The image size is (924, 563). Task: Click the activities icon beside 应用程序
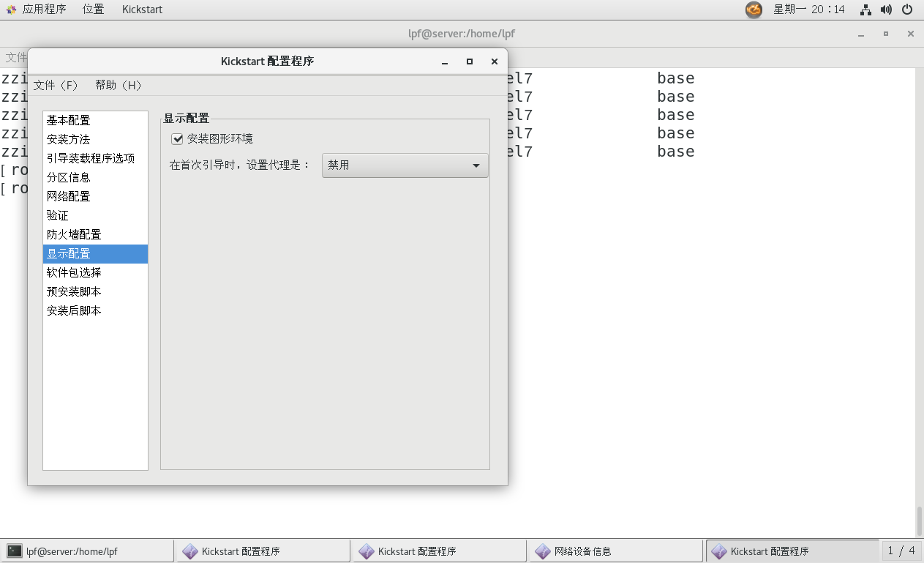point(10,10)
